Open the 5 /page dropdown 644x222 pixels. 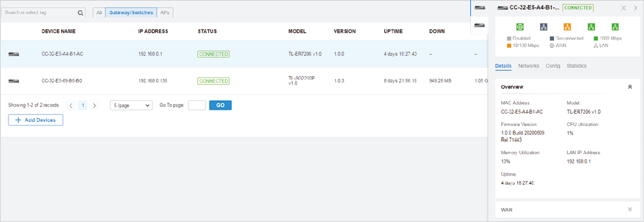coord(131,105)
